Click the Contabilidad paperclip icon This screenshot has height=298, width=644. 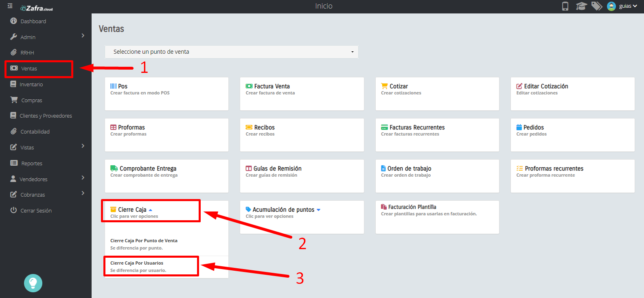[13, 131]
